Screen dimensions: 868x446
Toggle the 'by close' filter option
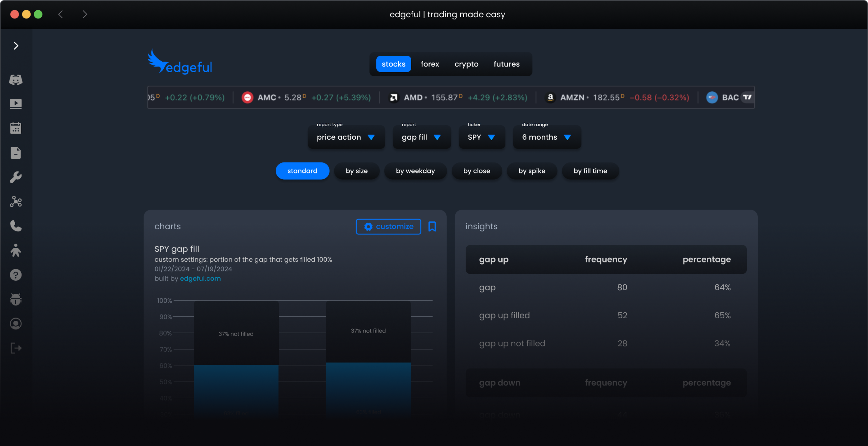[x=477, y=171]
